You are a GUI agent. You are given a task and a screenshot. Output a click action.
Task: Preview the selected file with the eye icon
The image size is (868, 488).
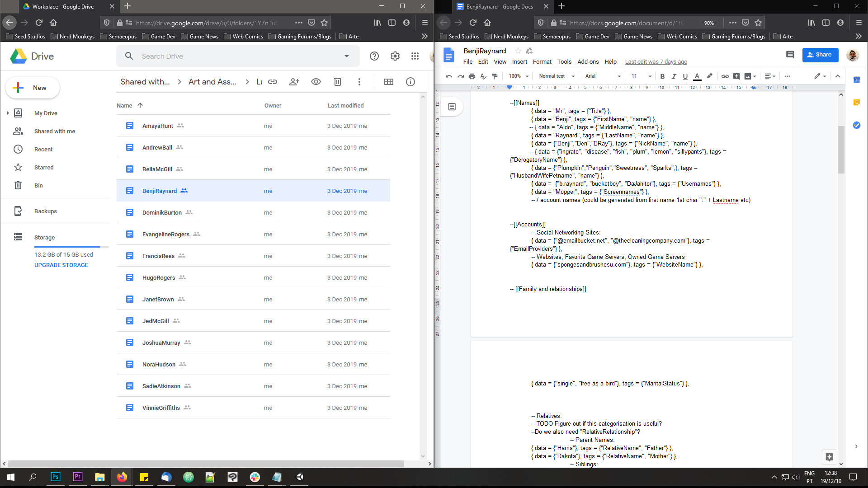coord(316,82)
